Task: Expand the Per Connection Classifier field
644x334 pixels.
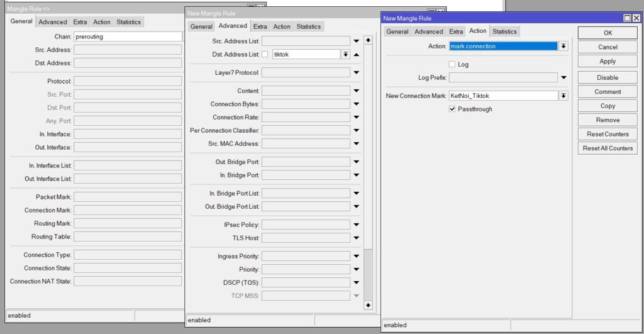Action: 357,130
